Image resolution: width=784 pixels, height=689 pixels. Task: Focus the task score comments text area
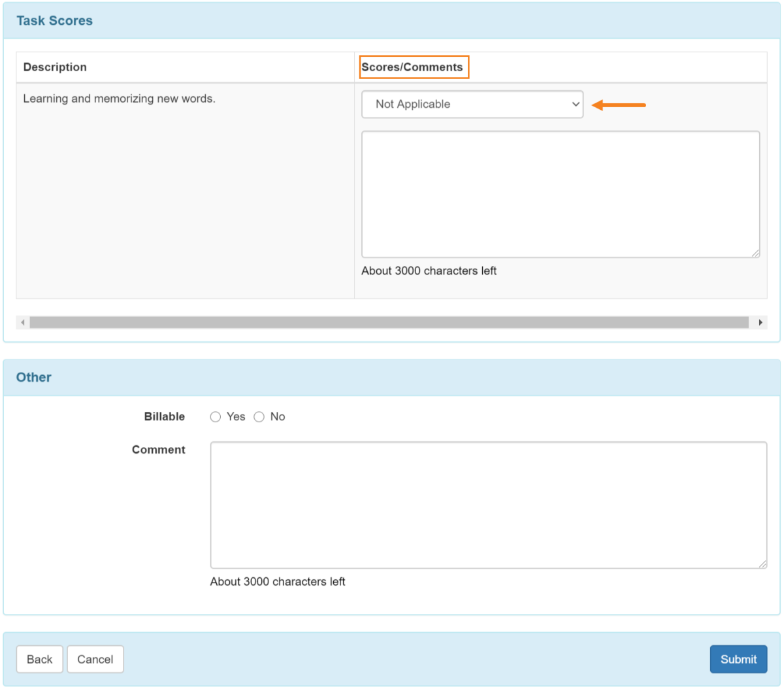(x=561, y=194)
